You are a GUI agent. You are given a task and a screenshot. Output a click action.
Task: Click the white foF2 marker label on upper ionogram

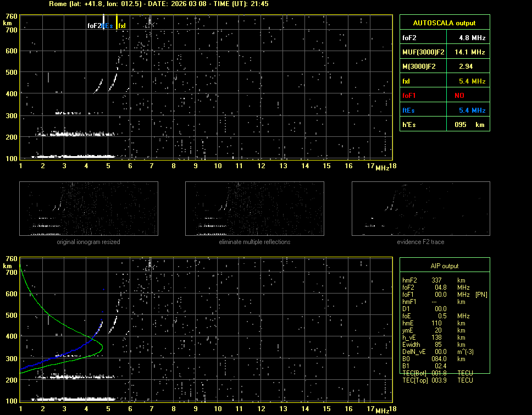(x=94, y=26)
